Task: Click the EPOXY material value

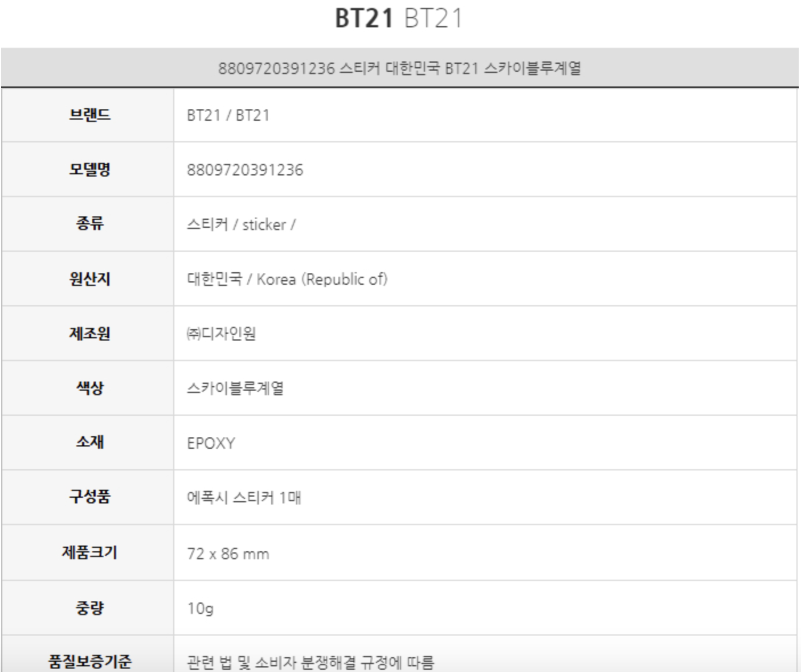Action: point(211,443)
